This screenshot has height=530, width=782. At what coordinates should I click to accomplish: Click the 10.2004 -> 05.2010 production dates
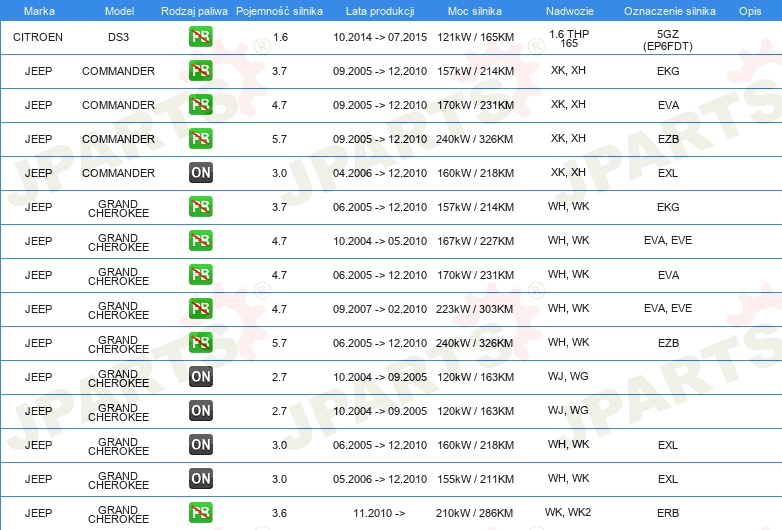380,241
